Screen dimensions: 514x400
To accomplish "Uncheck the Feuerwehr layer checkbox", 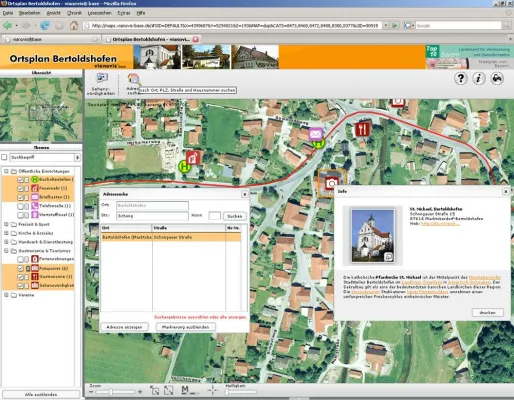I will 20,189.
